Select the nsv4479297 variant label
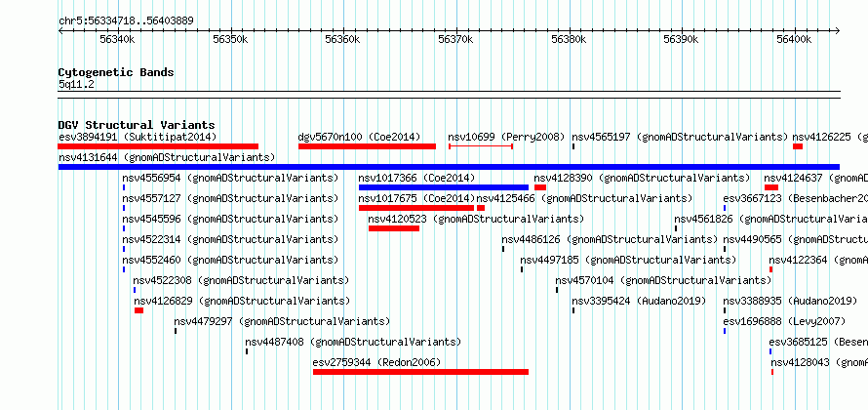Image resolution: width=868 pixels, height=410 pixels. point(282,321)
